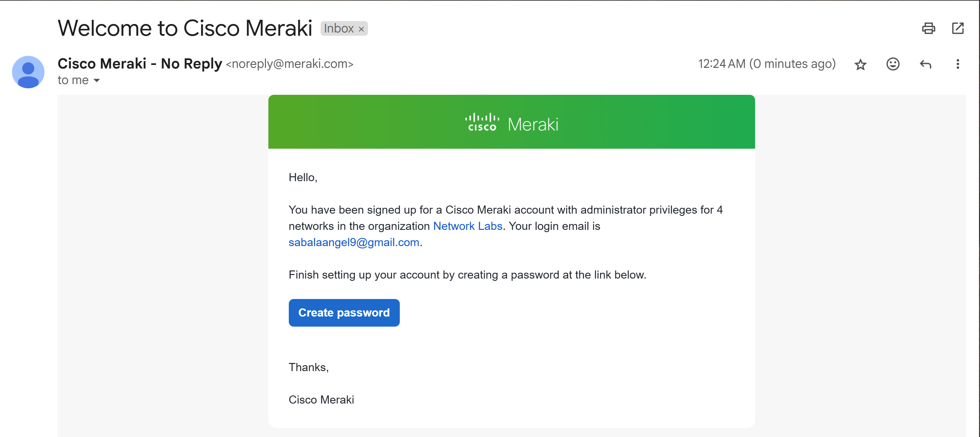Click the noreply@meraki.com sender address
The width and height of the screenshot is (980, 437).
(x=289, y=64)
